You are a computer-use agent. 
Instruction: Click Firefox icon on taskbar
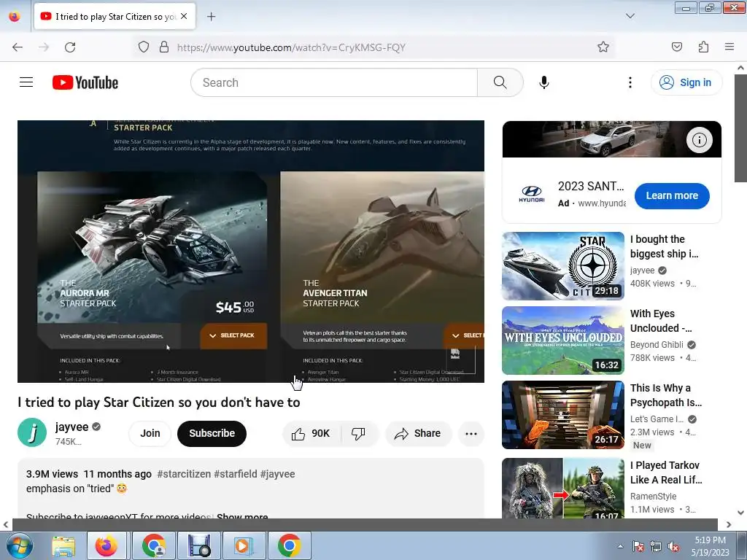tap(107, 546)
